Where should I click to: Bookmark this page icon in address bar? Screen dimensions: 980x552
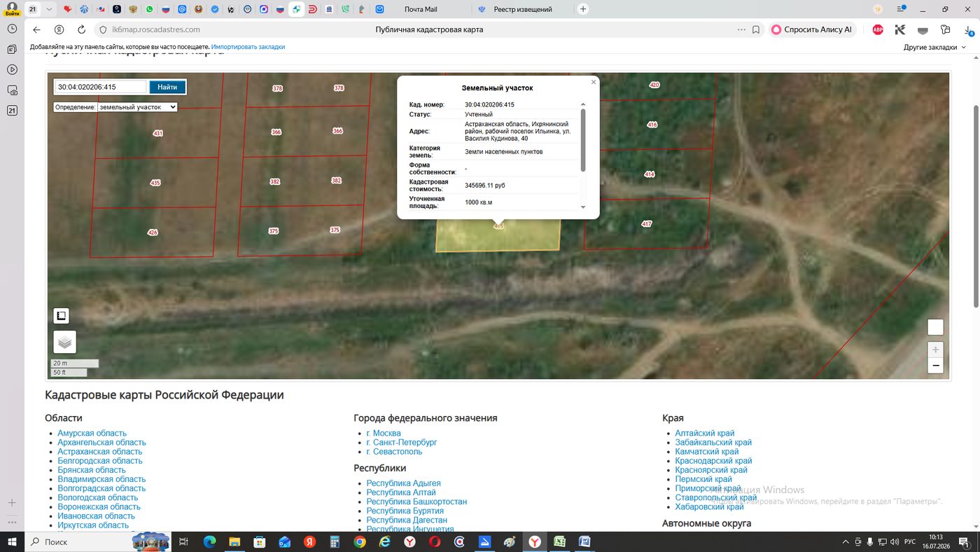(x=756, y=29)
